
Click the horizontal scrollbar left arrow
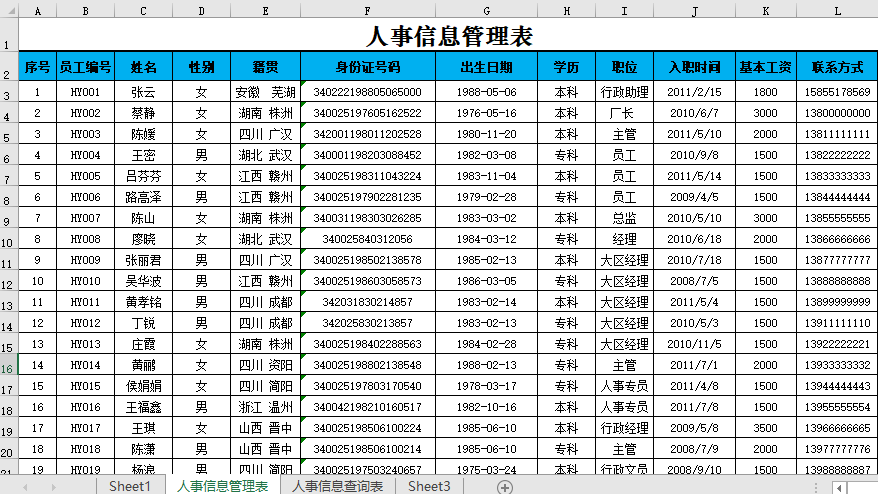tap(839, 487)
